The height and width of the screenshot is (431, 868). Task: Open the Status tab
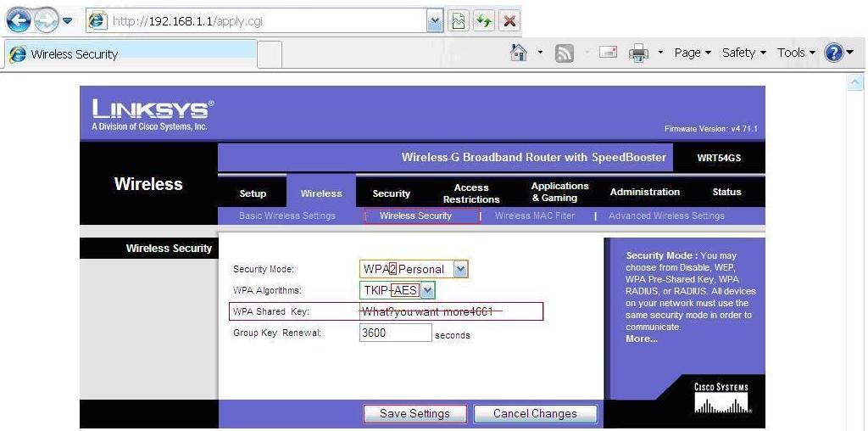pos(726,192)
